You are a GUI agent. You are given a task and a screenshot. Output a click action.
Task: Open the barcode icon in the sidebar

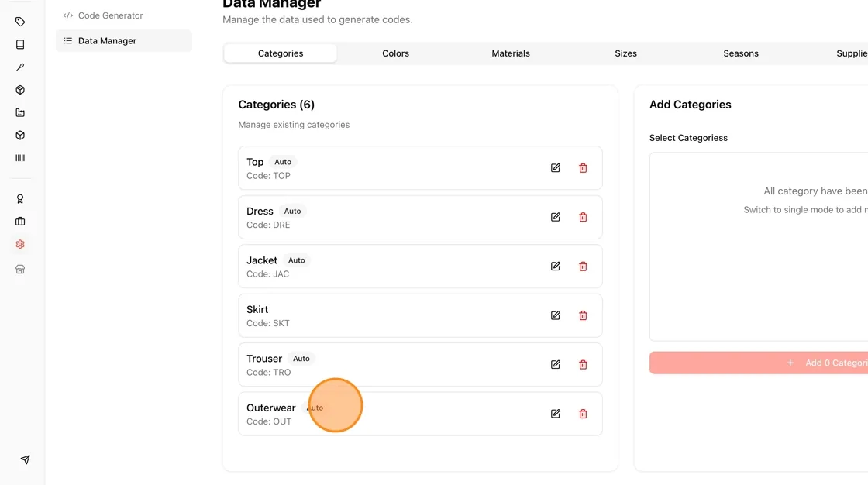point(20,158)
